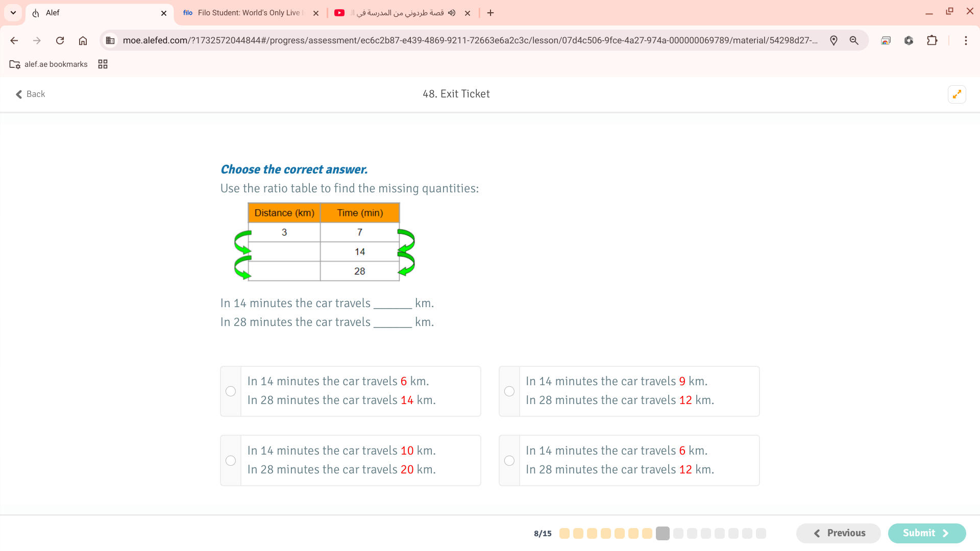This screenshot has width=980, height=551.
Task: Click the zoom magnifier icon in address bar
Action: [854, 41]
